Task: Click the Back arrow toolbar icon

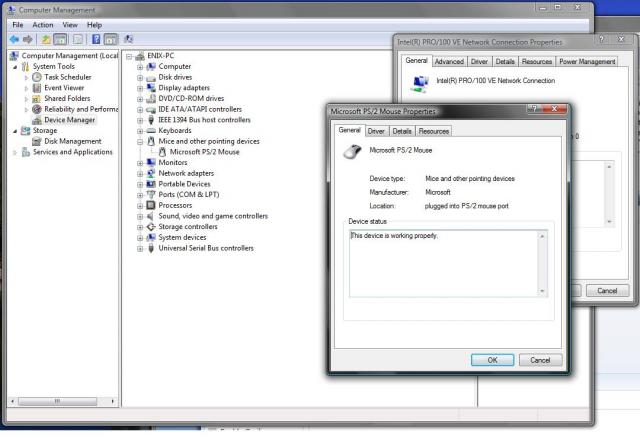Action: 14,39
